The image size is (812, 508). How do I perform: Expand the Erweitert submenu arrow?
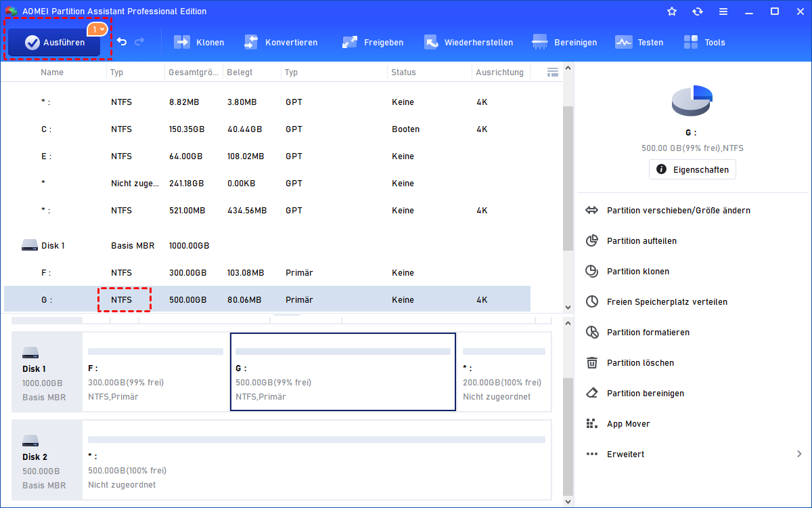point(799,454)
